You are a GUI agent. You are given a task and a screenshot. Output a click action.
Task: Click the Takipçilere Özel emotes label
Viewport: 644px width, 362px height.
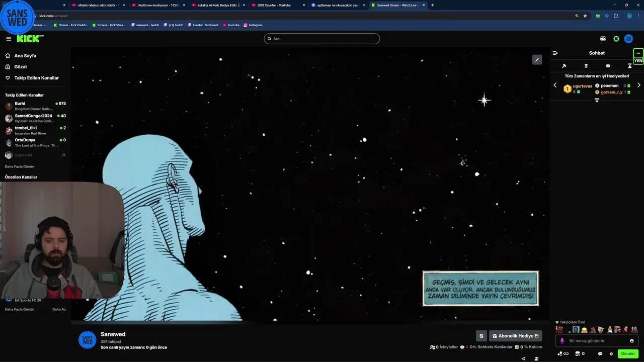(570, 322)
